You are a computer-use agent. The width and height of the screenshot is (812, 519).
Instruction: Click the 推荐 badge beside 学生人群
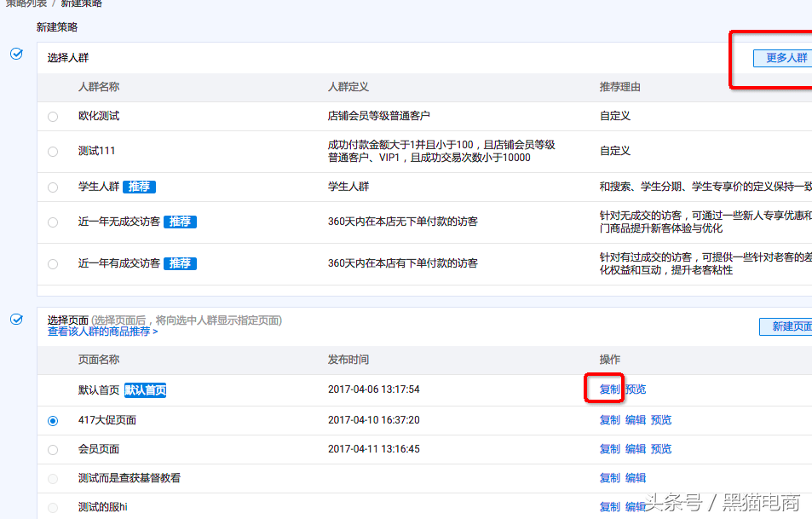coord(139,187)
